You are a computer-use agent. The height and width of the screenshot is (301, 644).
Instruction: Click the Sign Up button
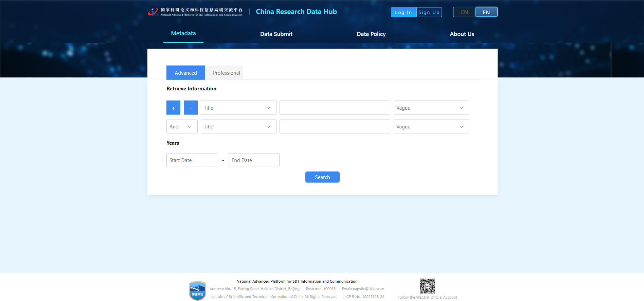click(429, 12)
